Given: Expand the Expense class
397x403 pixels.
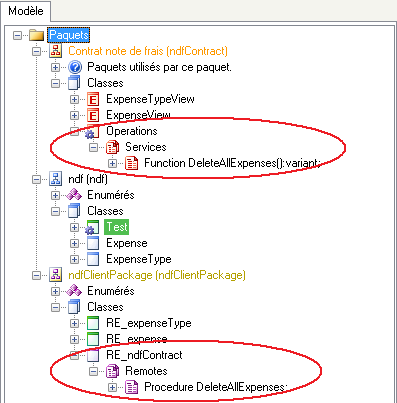Looking at the screenshot, I should [74, 243].
